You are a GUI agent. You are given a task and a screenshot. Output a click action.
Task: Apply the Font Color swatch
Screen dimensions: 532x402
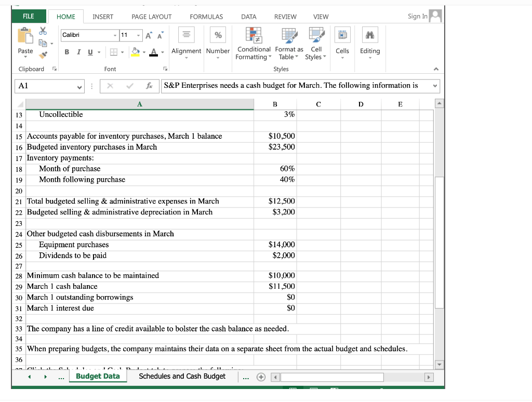(154, 52)
